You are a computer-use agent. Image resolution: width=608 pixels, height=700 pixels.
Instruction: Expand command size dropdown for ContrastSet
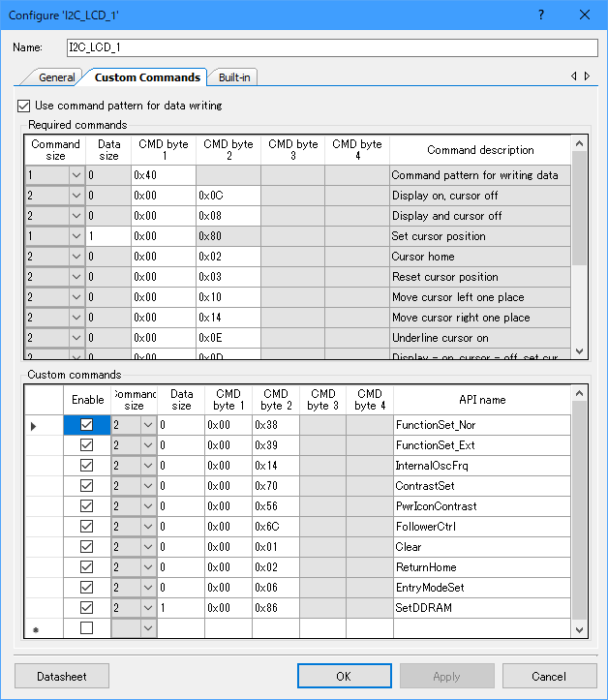click(x=147, y=486)
